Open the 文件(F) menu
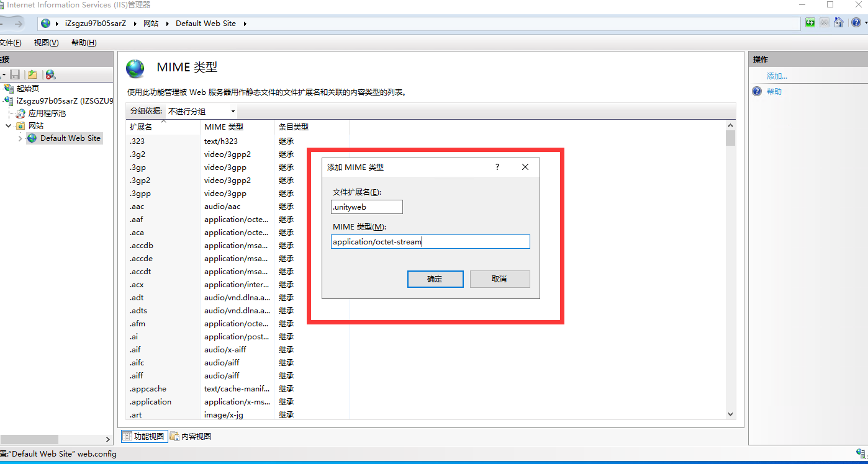This screenshot has width=868, height=464. tap(10, 43)
